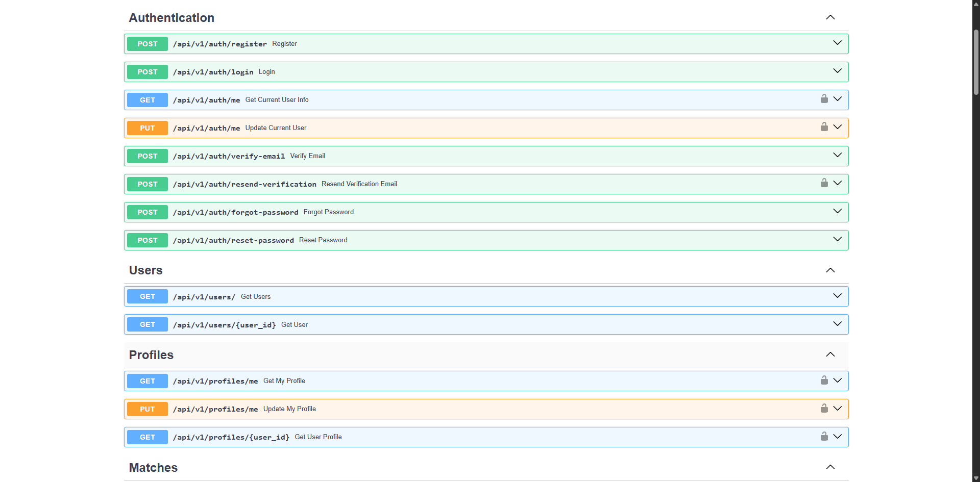980x482 pixels.
Task: Expand Get User Profile with its chevron
Action: point(838,437)
